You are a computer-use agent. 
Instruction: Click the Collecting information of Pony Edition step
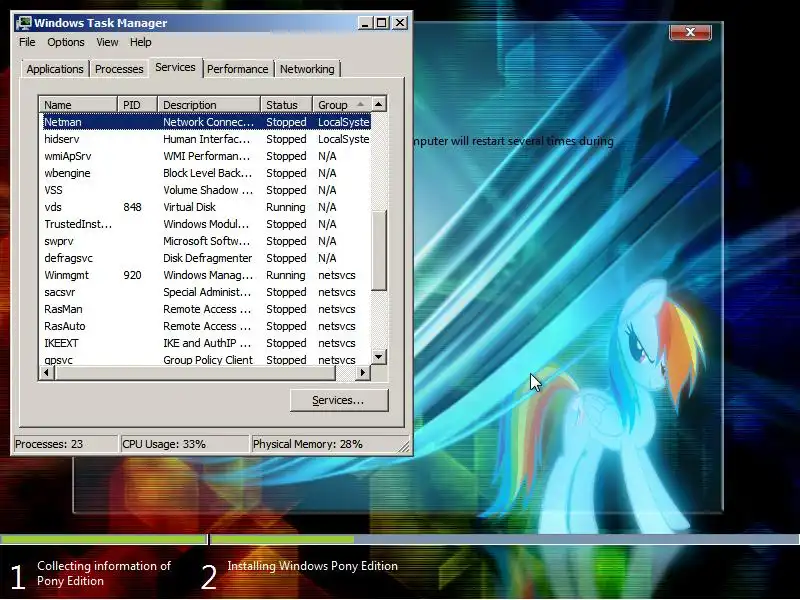(x=104, y=573)
